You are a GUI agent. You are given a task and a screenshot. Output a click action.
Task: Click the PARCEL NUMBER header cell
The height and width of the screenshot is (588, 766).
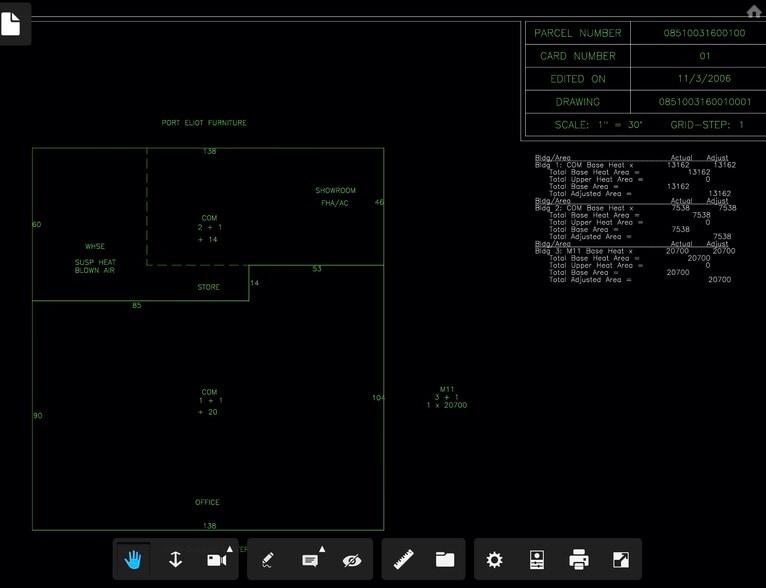coord(578,33)
